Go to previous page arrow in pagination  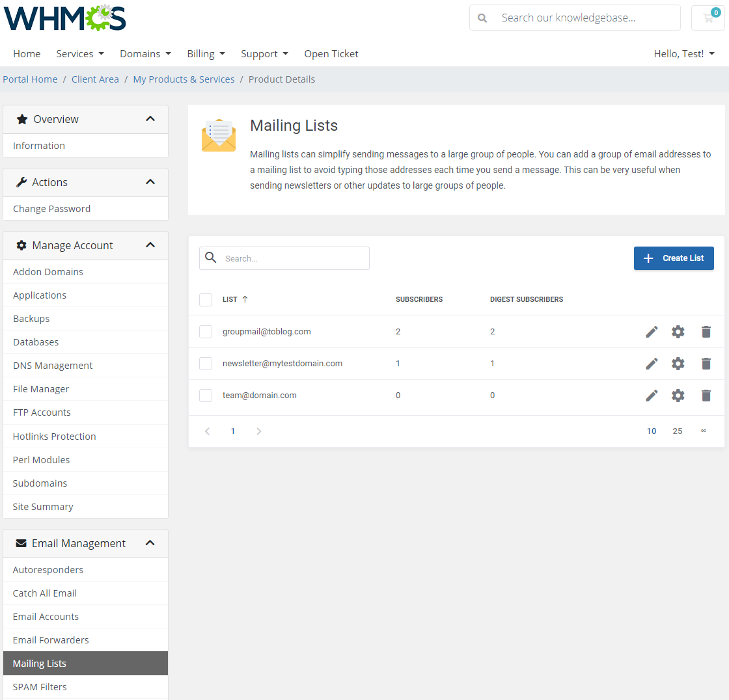(208, 431)
